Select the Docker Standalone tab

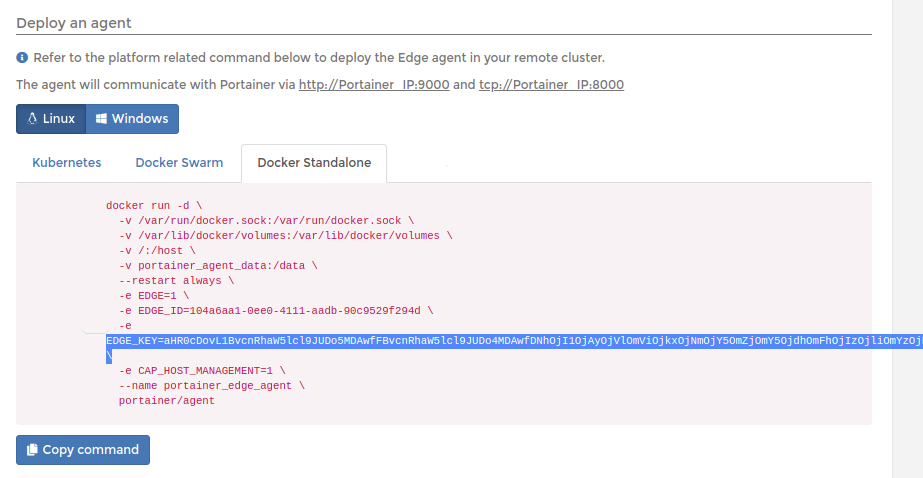(x=314, y=163)
